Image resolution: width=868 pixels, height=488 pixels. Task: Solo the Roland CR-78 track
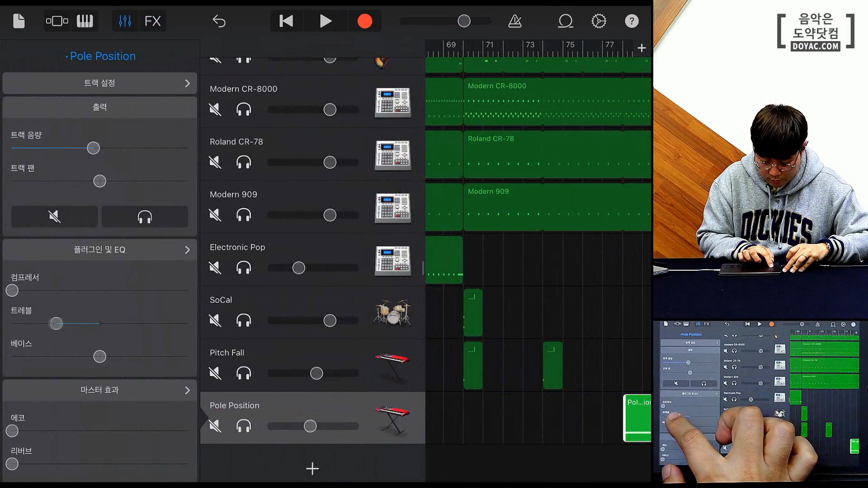[244, 162]
